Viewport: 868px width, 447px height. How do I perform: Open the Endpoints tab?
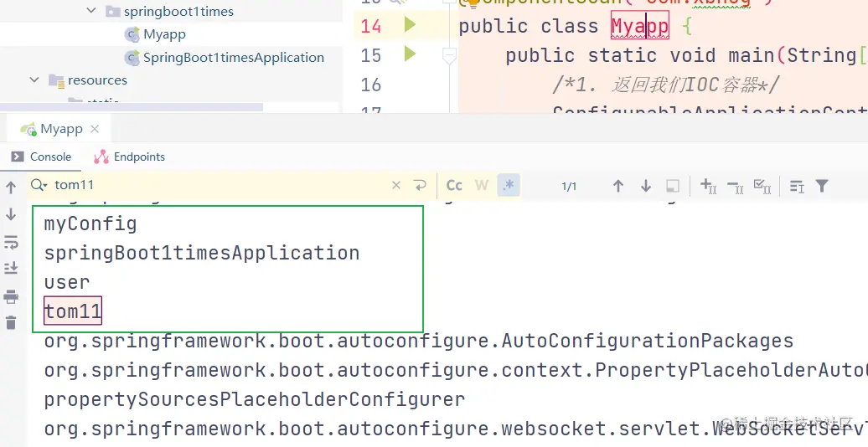(x=130, y=157)
